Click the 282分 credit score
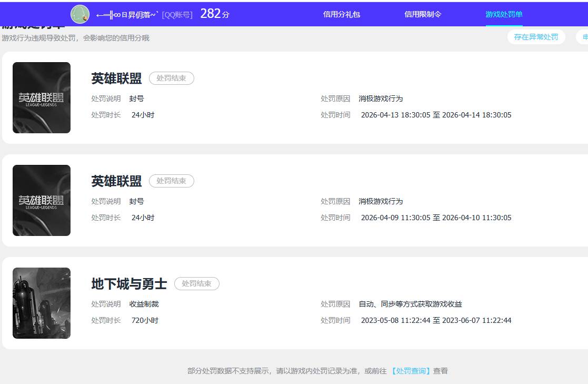 (214, 14)
